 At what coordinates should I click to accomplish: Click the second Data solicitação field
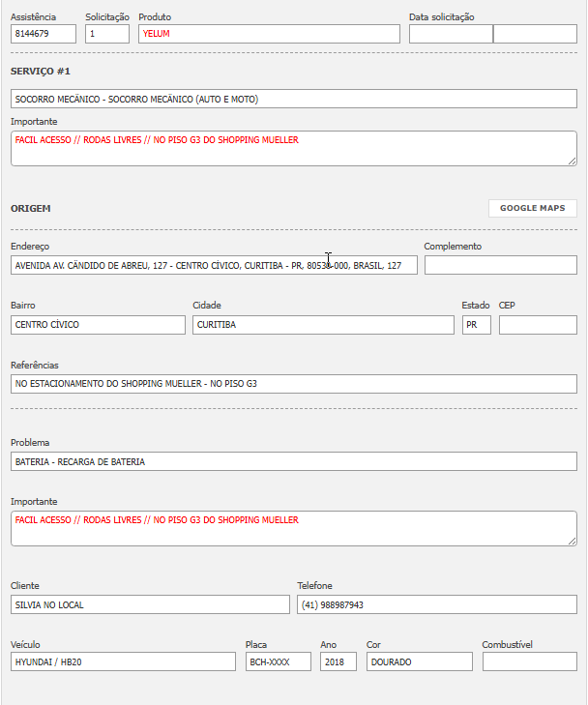[x=535, y=34]
